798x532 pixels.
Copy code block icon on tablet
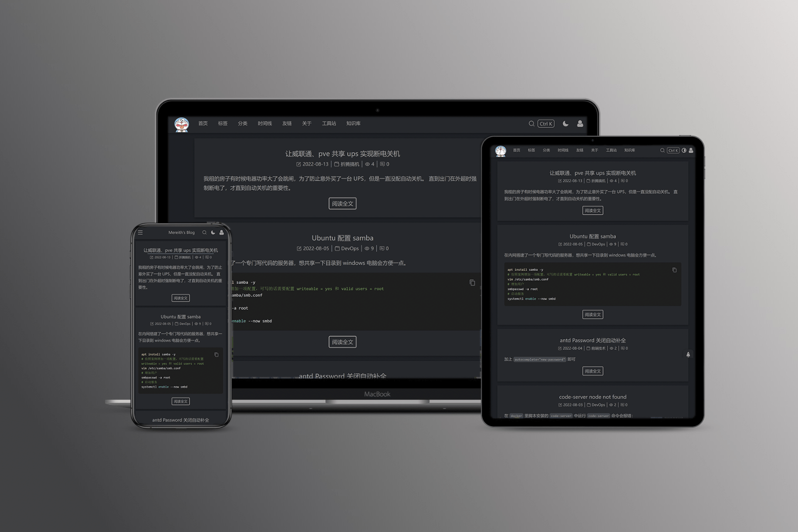674,270
